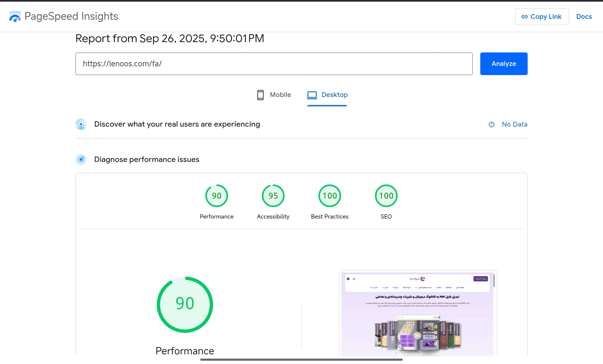Jump to Best Practices 100 score

[x=330, y=196]
